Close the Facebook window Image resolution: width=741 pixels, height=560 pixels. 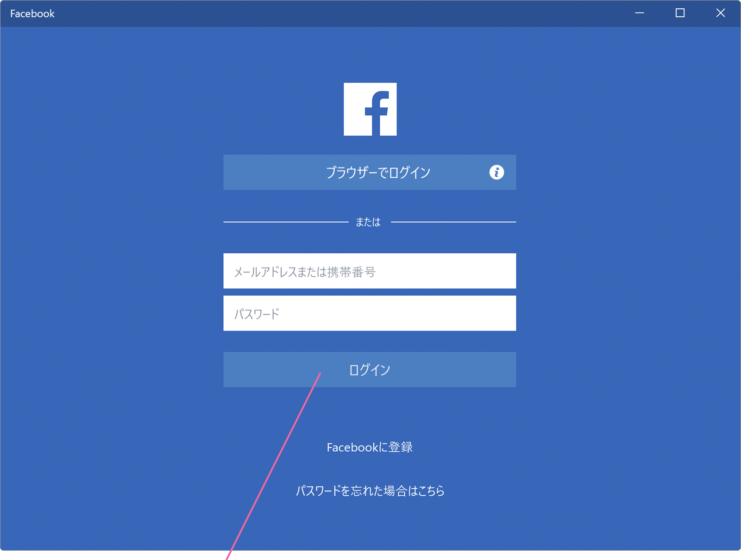pos(721,13)
